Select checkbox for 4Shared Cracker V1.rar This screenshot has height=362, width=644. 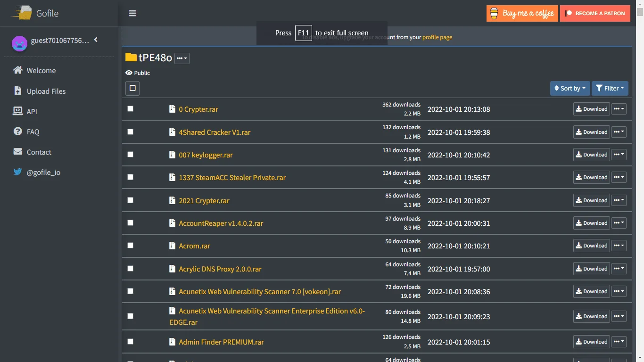click(x=131, y=132)
